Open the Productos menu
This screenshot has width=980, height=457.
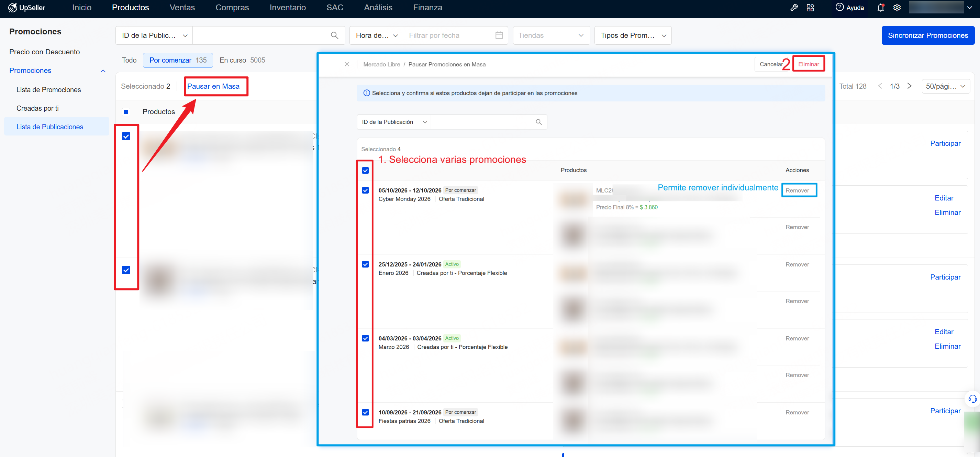click(x=131, y=8)
